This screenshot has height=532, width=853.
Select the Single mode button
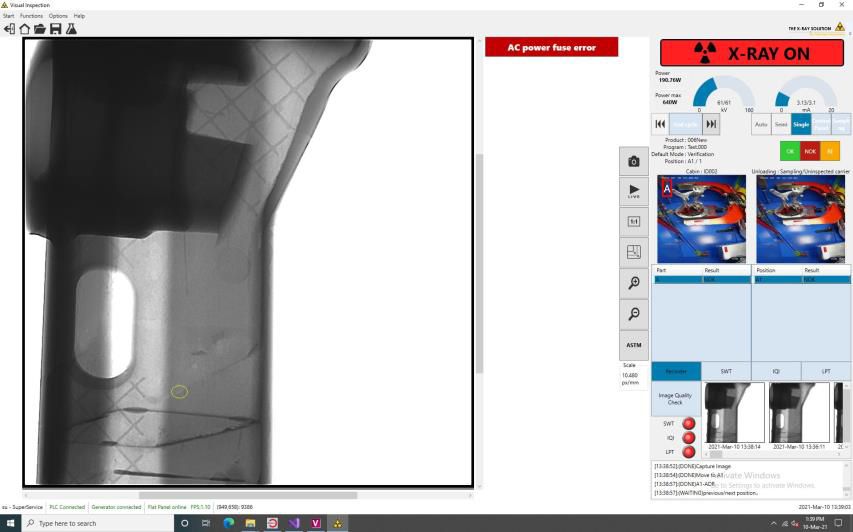tap(801, 123)
